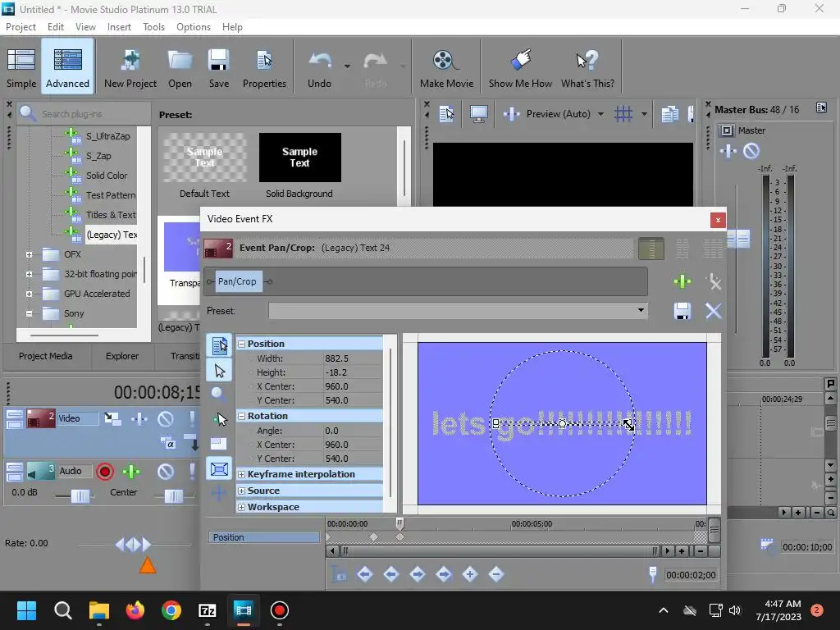Expand the GPU Accelerated folder
The height and width of the screenshot is (630, 840).
coord(29,294)
